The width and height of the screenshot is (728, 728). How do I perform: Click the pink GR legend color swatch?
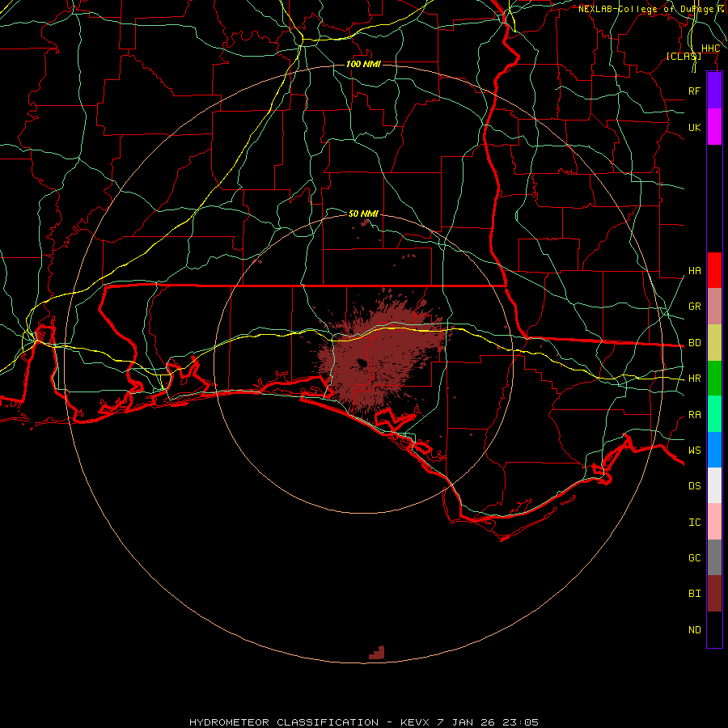point(714,307)
